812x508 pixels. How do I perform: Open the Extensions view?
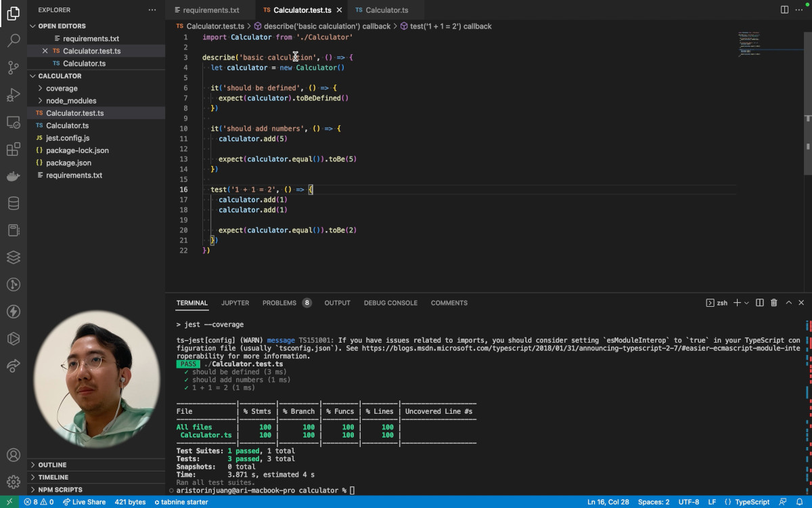tap(14, 149)
